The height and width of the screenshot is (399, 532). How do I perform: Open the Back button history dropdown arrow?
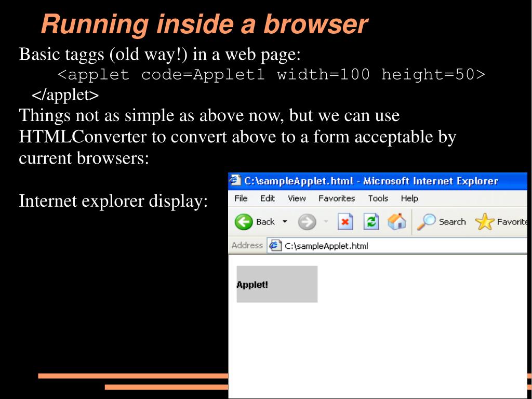[285, 222]
